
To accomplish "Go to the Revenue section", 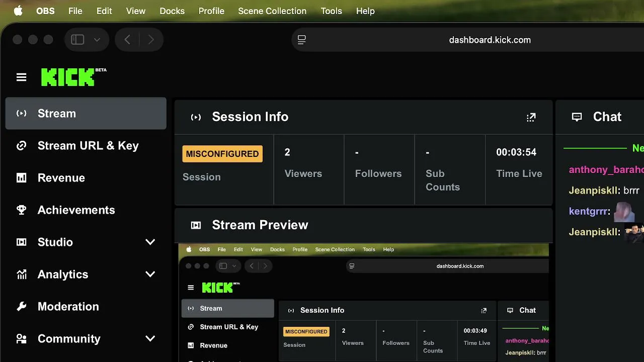I will coord(86,178).
